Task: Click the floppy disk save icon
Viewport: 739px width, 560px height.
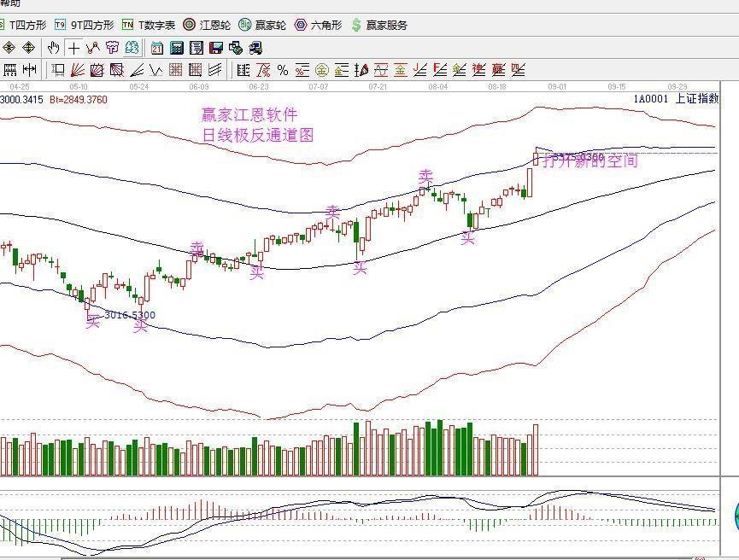Action: [x=216, y=48]
